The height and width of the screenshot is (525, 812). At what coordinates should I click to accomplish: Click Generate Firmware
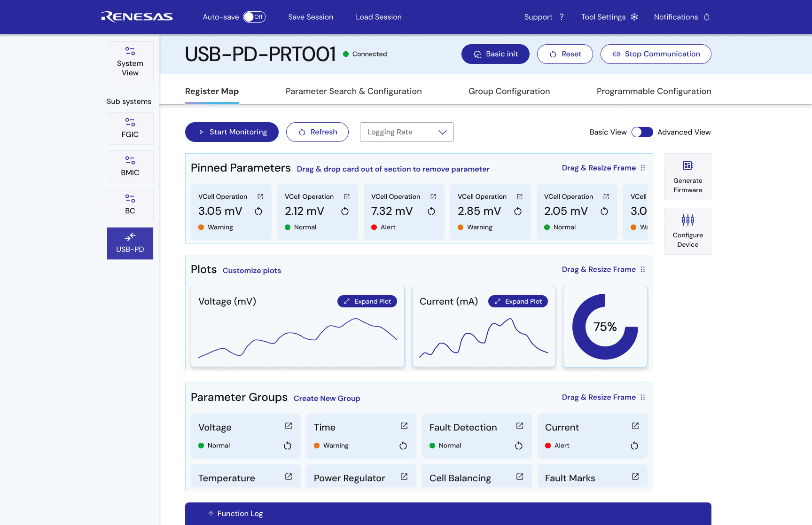point(688,177)
